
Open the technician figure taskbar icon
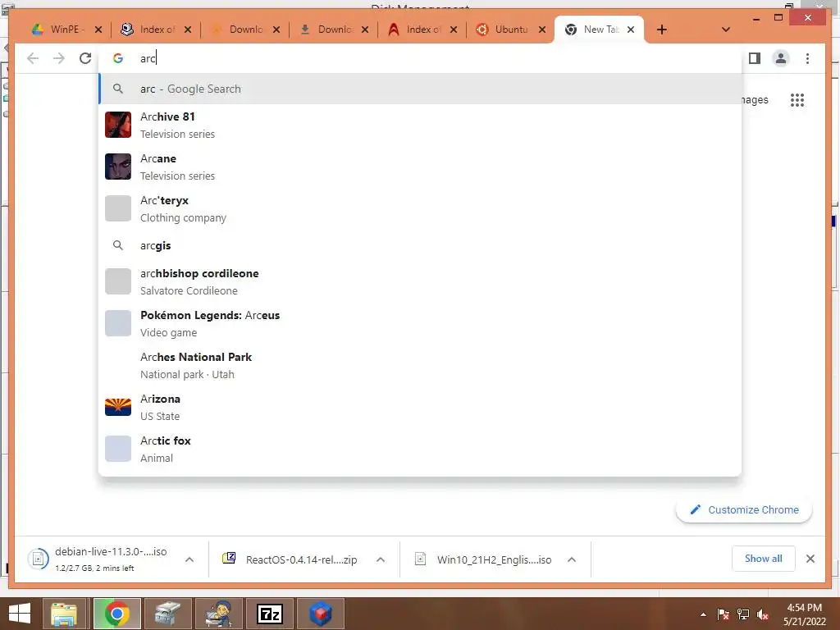coord(218,614)
